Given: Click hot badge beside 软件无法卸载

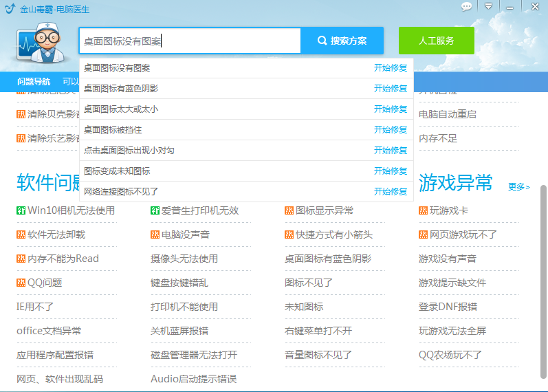Looking at the screenshot, I should pyautogui.click(x=21, y=235).
